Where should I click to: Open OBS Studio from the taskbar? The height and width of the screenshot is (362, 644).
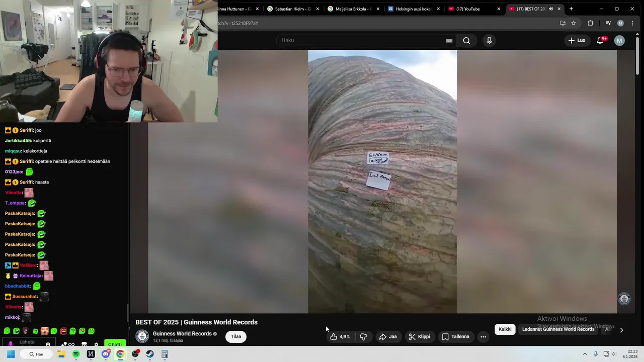135,354
